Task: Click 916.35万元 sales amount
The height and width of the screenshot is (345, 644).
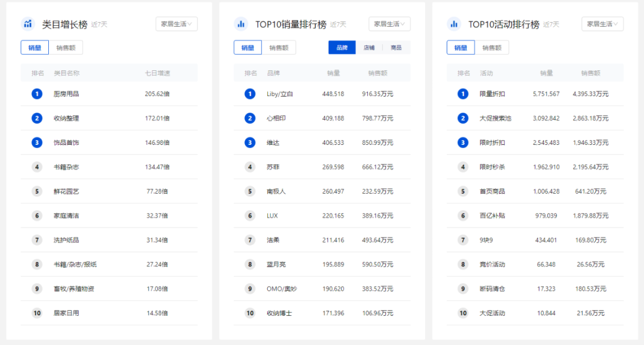Action: tap(377, 94)
